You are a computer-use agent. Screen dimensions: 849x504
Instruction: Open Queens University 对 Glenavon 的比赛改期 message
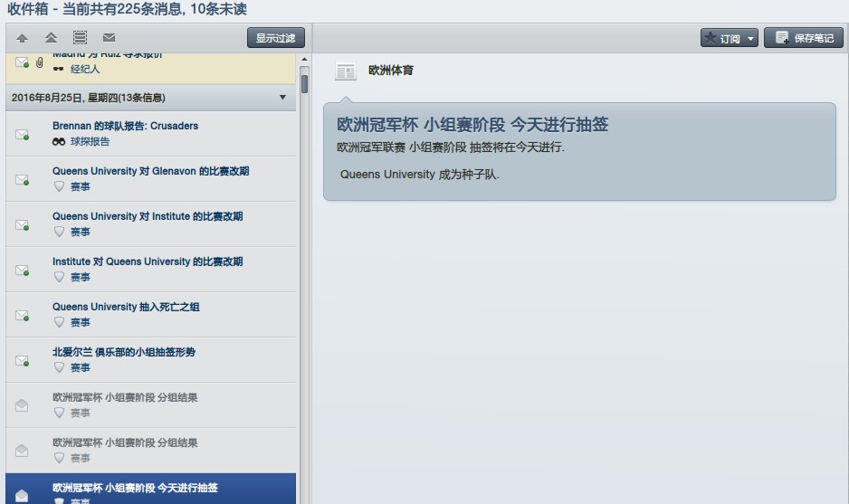[x=150, y=171]
